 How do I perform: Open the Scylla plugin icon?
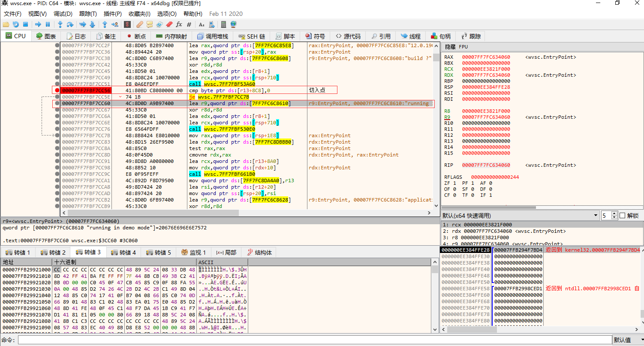coord(127,24)
